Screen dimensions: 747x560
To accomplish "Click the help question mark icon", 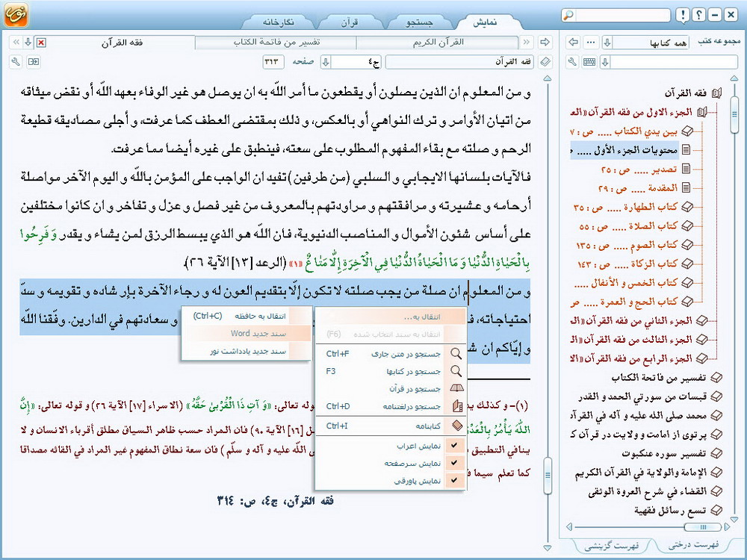I will (x=698, y=15).
